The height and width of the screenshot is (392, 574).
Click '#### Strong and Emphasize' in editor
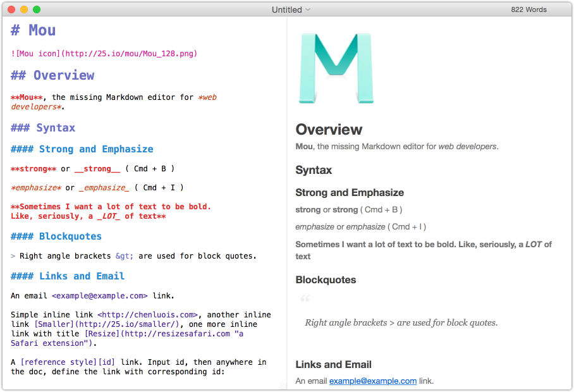click(x=82, y=149)
